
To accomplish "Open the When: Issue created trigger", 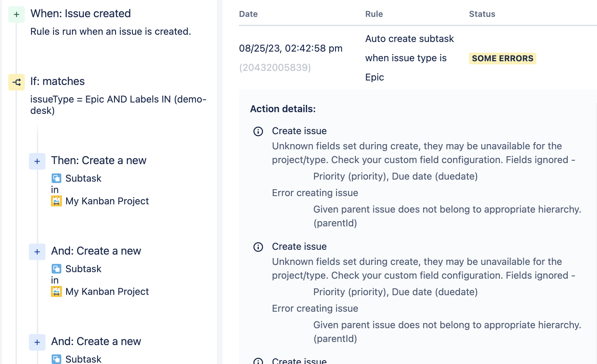I will [x=81, y=13].
